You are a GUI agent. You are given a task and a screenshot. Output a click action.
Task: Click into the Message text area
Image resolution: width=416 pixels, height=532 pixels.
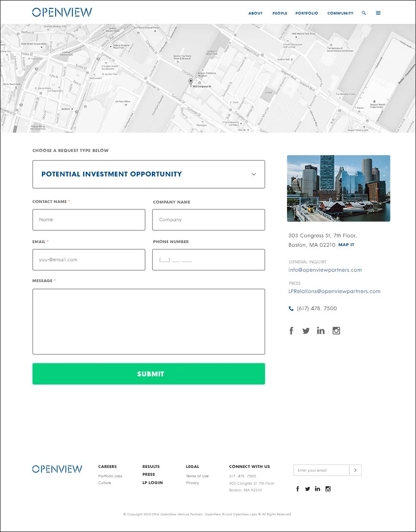149,322
